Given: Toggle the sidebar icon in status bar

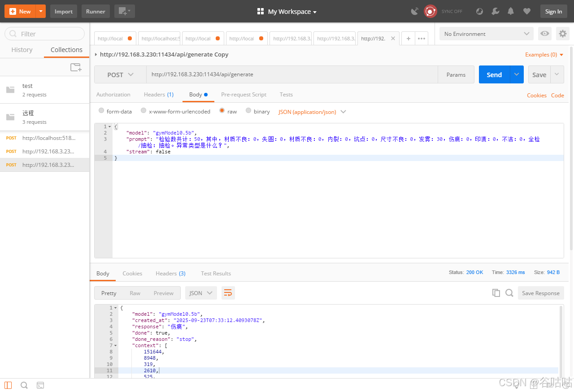Looking at the screenshot, I should point(8,385).
